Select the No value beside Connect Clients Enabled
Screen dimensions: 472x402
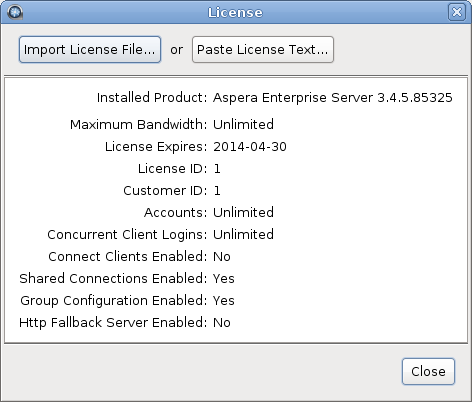[x=222, y=257]
